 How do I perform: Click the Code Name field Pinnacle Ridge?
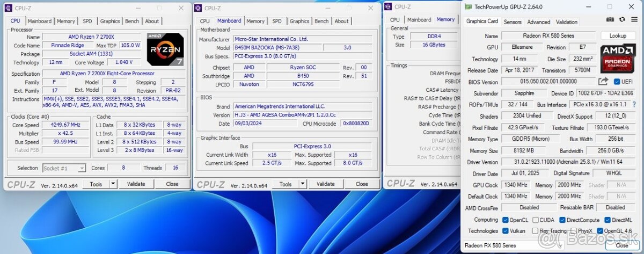click(x=67, y=46)
